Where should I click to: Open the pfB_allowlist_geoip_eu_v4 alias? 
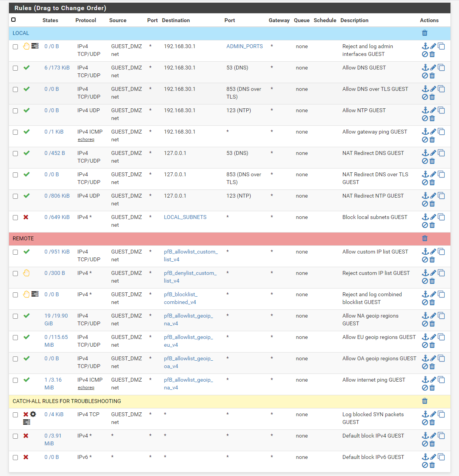coord(188,341)
